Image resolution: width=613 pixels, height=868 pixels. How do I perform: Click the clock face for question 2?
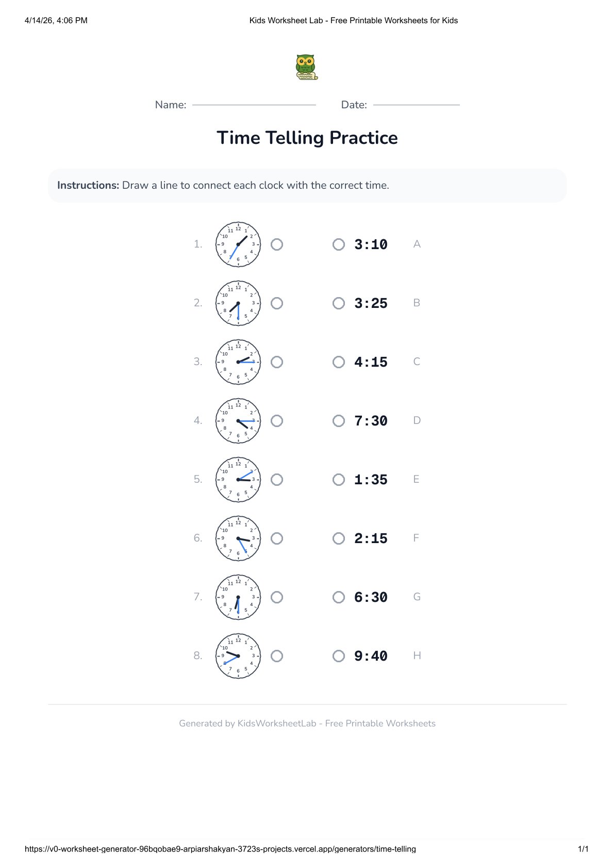(x=238, y=303)
